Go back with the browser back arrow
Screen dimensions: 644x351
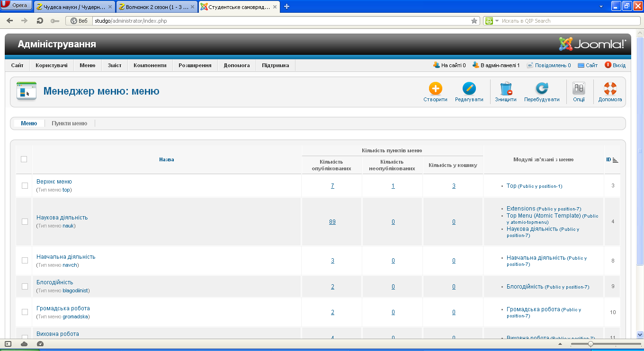click(10, 21)
